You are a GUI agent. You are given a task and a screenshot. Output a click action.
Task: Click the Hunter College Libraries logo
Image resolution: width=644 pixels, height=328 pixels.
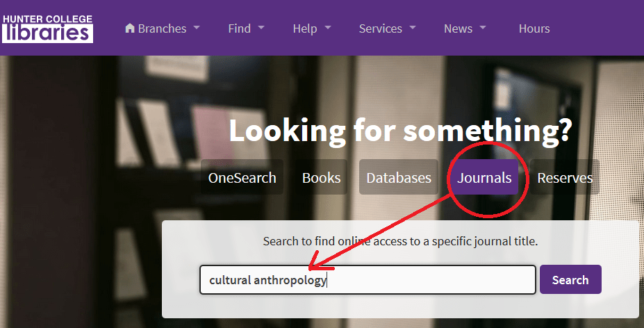point(47,28)
